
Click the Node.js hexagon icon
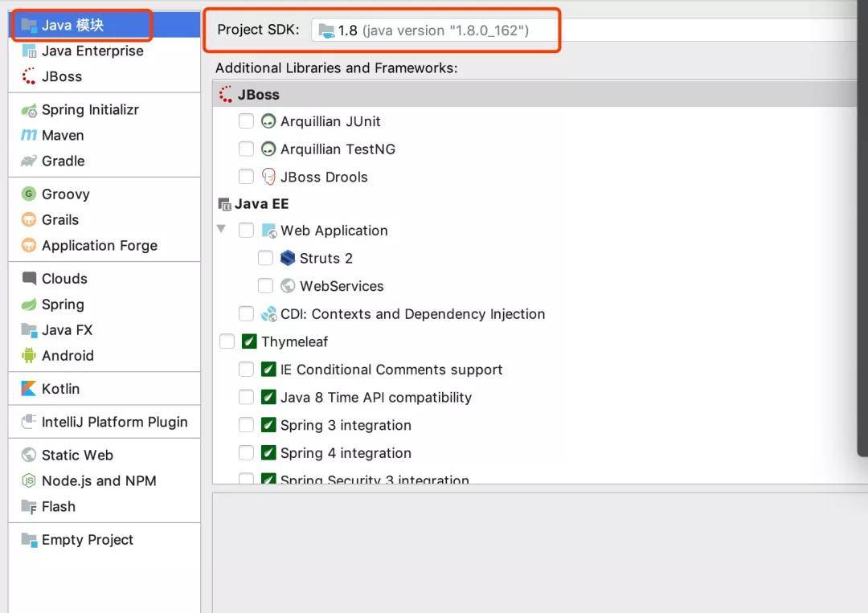pyautogui.click(x=29, y=480)
